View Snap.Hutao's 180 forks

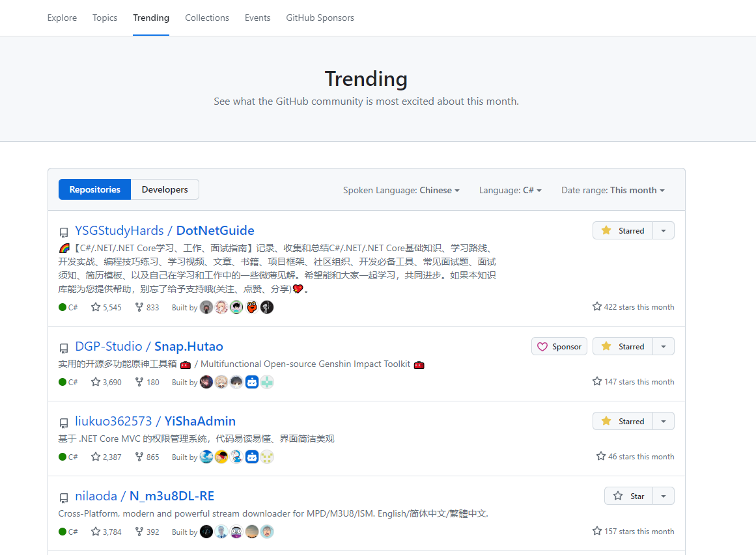click(x=147, y=382)
